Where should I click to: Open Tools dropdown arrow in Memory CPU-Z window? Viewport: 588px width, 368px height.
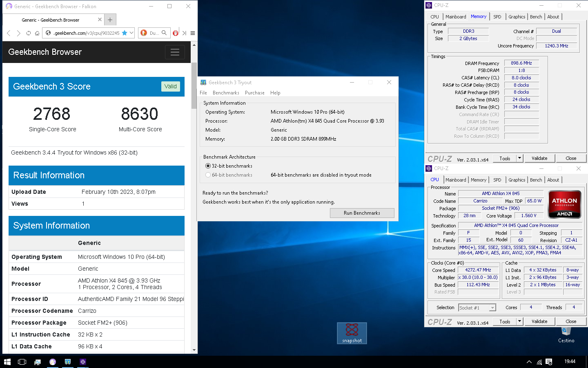click(x=519, y=158)
